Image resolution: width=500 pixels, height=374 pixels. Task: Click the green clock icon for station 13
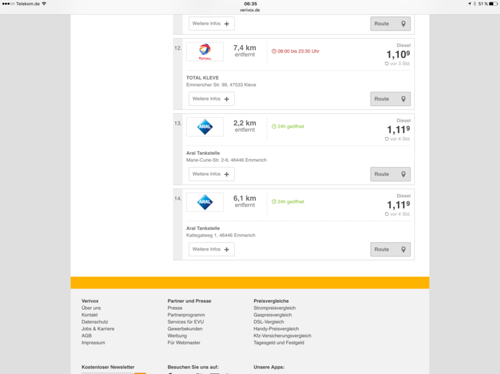pos(274,127)
